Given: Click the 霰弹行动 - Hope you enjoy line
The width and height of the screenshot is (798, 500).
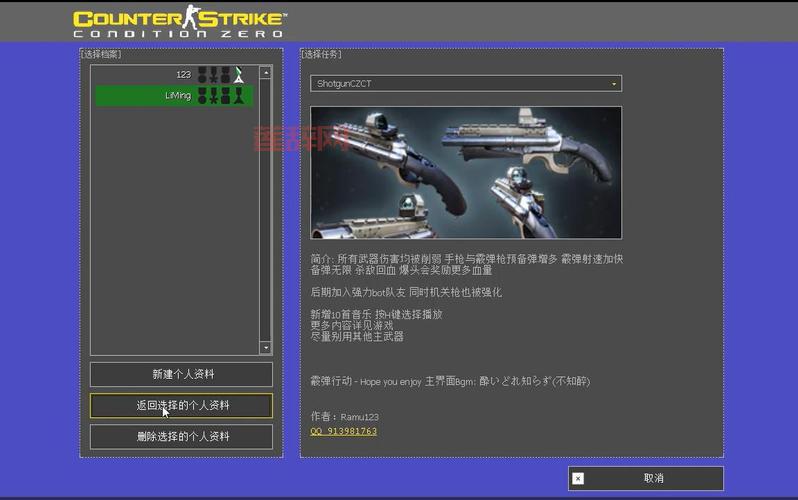Looking at the screenshot, I should [x=450, y=381].
